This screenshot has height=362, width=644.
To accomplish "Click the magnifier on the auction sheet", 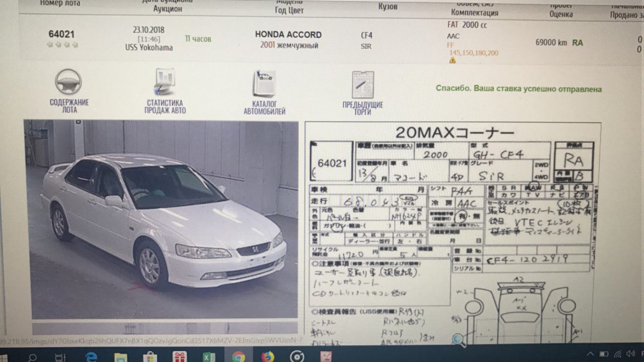I will point(459,339).
